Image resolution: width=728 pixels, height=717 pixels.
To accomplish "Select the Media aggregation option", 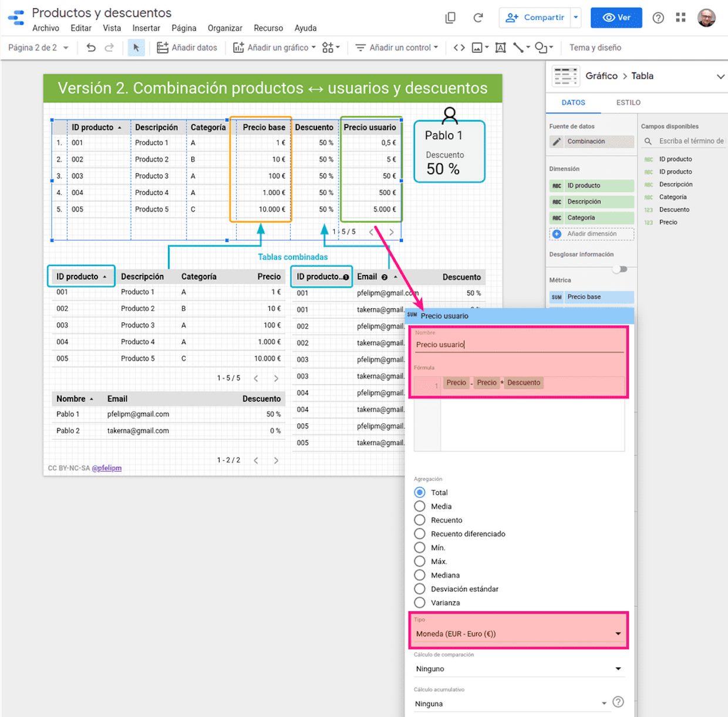I will click(x=420, y=506).
